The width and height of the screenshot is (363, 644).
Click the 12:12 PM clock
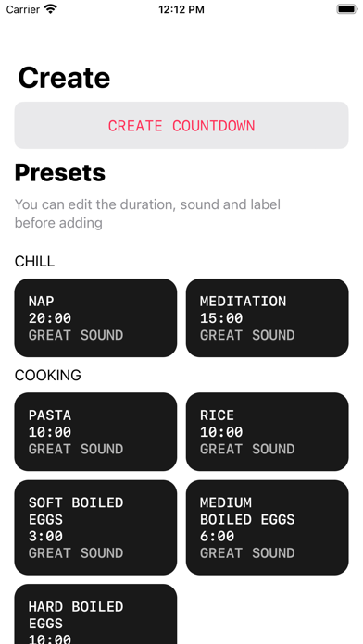181,9
